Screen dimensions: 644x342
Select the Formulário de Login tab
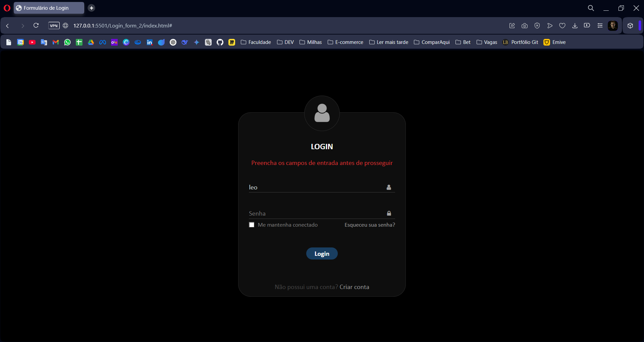[x=49, y=8]
